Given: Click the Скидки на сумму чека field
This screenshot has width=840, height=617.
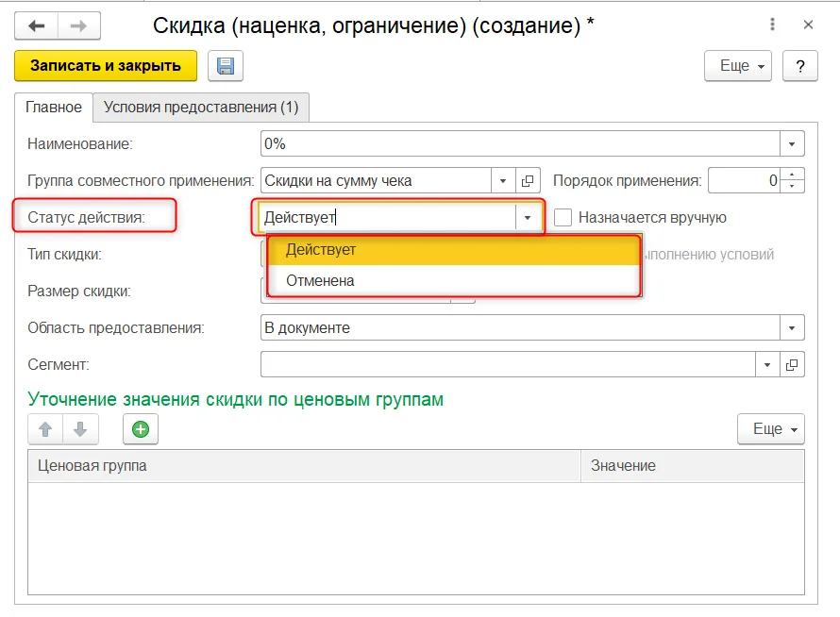Looking at the screenshot, I should [x=376, y=181].
